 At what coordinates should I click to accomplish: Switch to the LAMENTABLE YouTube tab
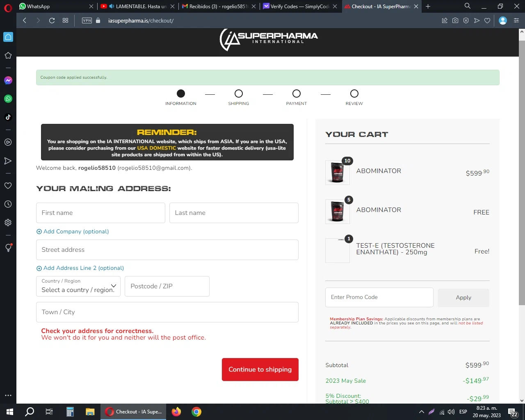pyautogui.click(x=138, y=6)
